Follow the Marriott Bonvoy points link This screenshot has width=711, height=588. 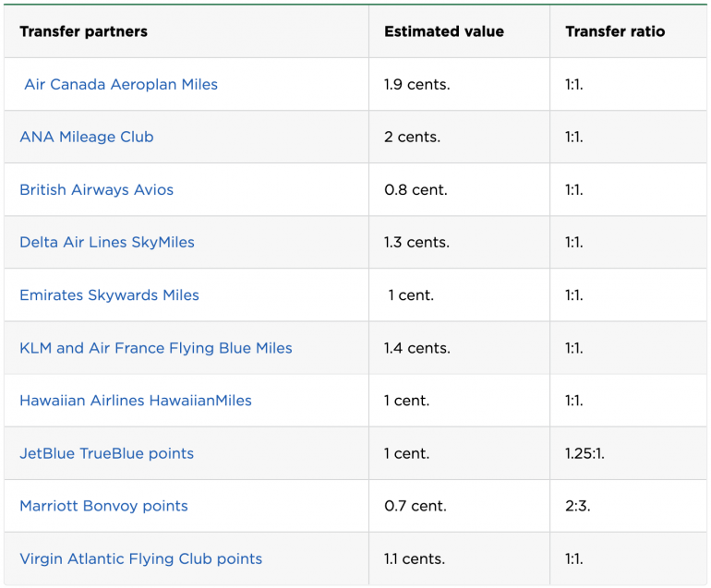103,506
